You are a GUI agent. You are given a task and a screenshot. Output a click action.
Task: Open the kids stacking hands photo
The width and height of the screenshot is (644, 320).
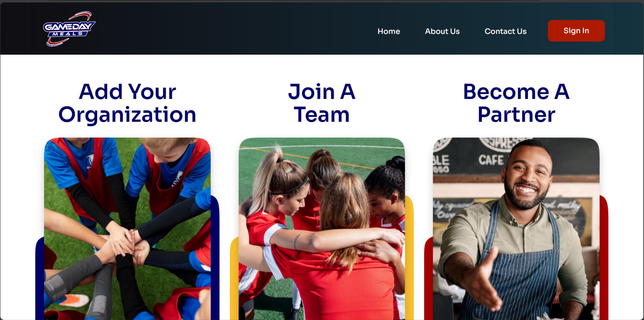[127, 229]
